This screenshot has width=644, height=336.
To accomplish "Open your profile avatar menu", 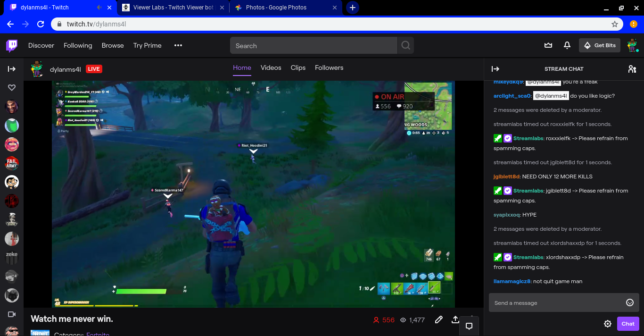I will pos(632,45).
